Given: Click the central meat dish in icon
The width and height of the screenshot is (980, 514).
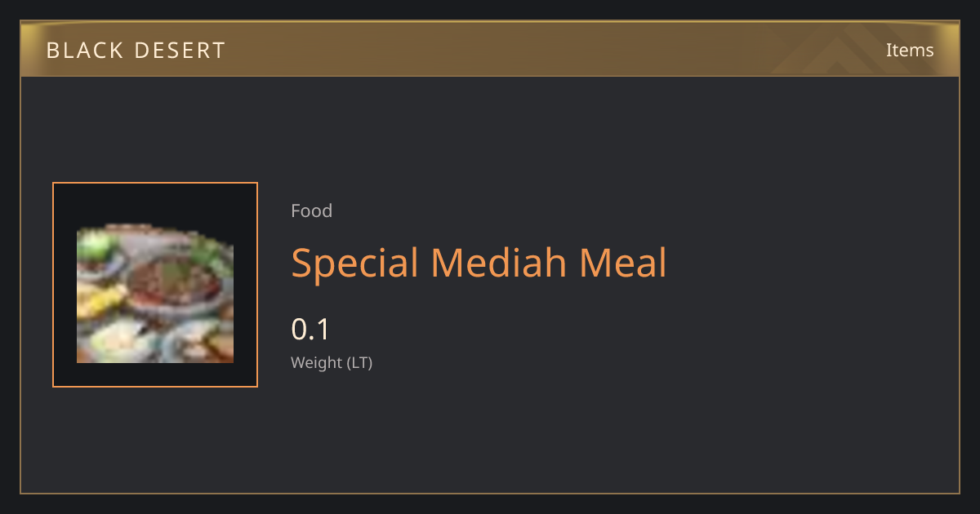Looking at the screenshot, I should coord(175,282).
